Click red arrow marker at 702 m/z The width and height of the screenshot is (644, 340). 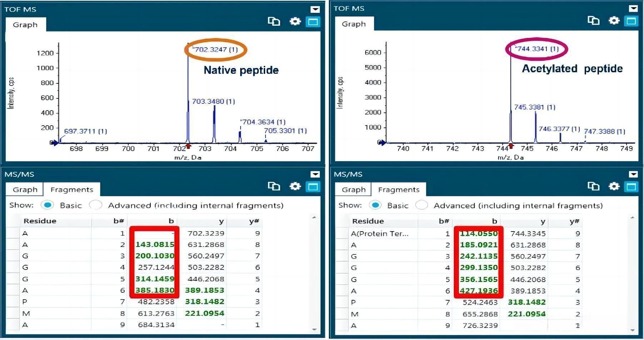pyautogui.click(x=188, y=146)
